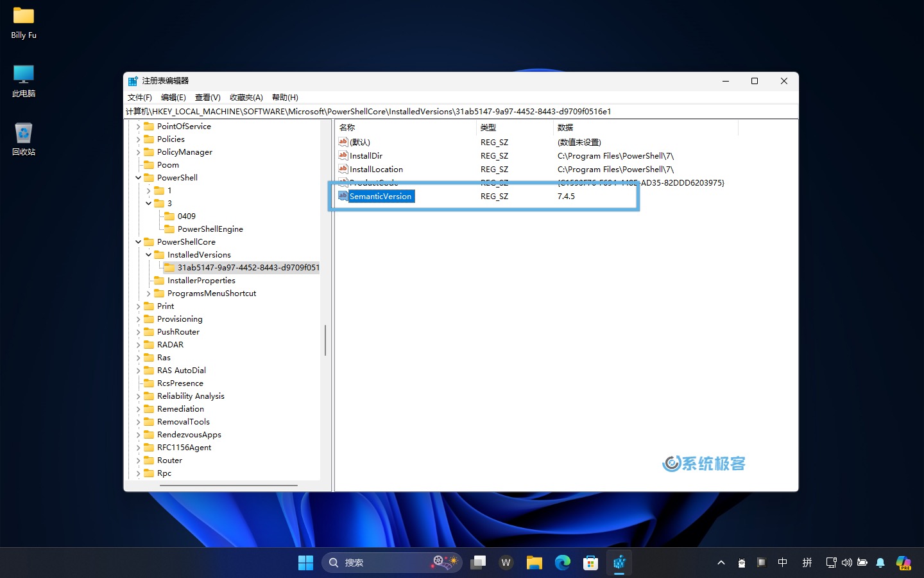Click the Policies folder icon
Image resolution: width=924 pixels, height=578 pixels.
(x=149, y=139)
